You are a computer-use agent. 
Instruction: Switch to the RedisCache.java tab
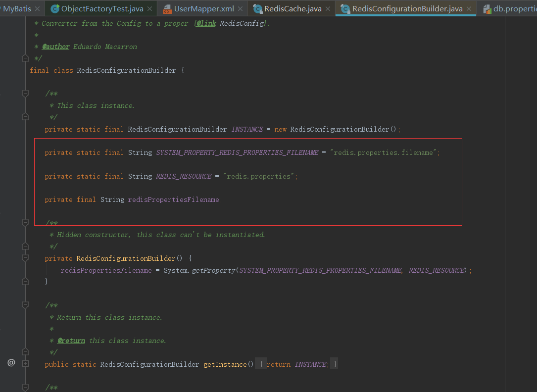pos(293,8)
